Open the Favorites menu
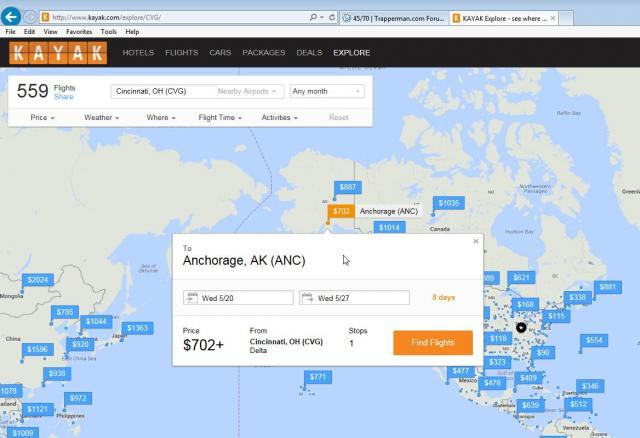The image size is (640, 438). (79, 31)
